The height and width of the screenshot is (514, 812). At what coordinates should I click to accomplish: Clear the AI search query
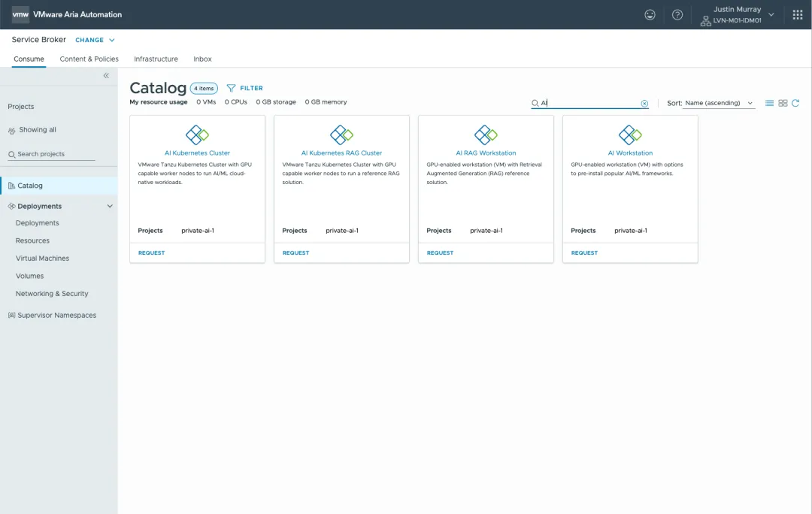coord(644,103)
